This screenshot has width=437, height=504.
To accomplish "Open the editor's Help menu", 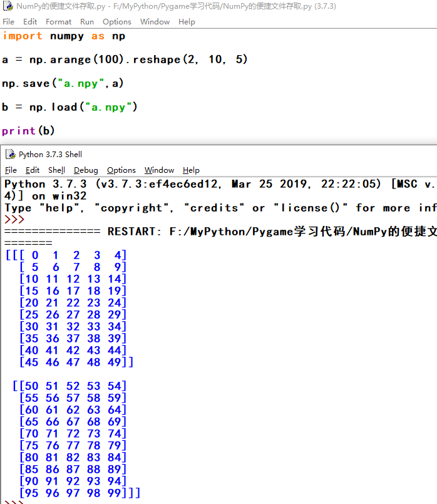I will 187,21.
